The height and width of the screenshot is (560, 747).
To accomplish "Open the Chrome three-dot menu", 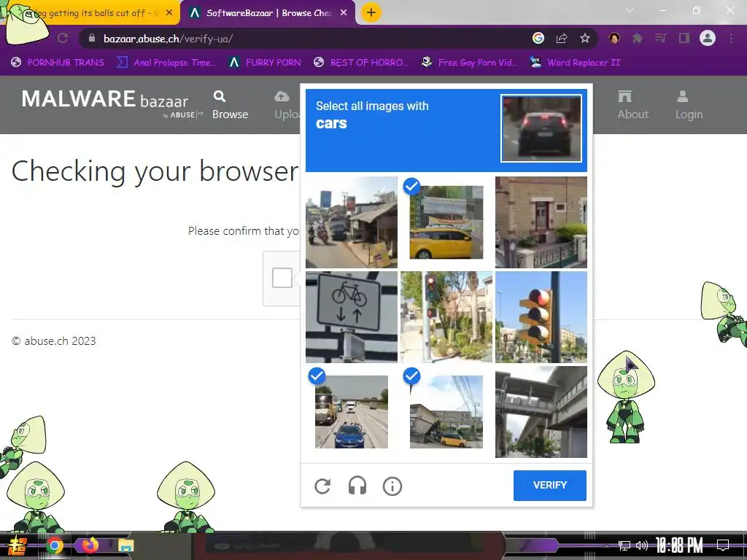I will pos(731,38).
